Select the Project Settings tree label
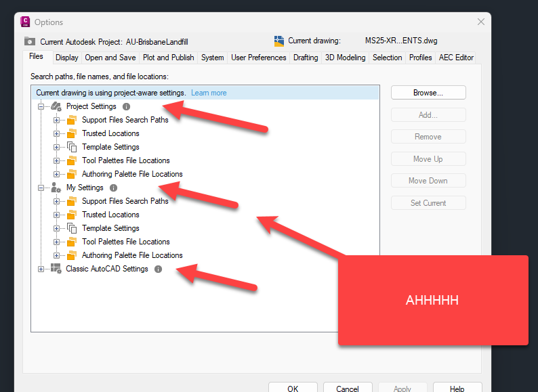This screenshot has height=392, width=538. 91,107
